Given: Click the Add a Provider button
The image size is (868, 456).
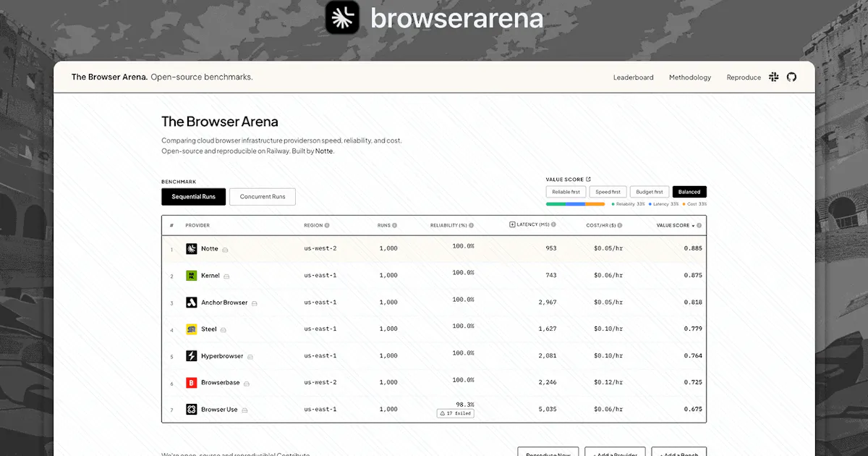Looking at the screenshot, I should pos(615,453).
